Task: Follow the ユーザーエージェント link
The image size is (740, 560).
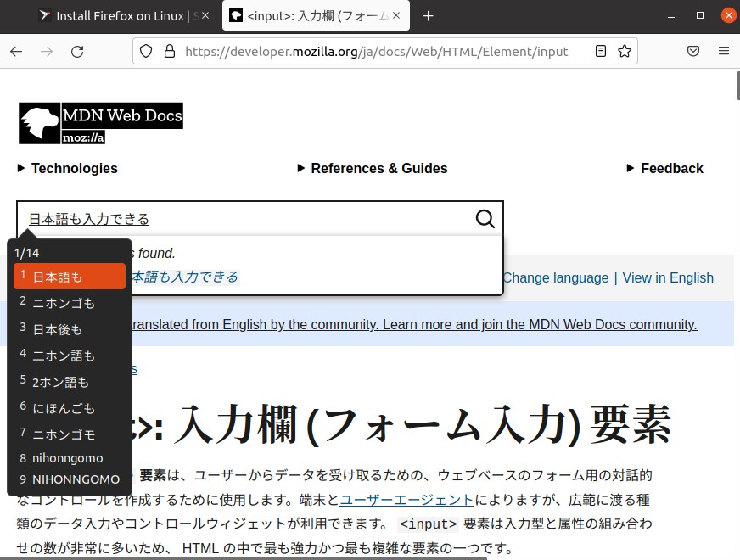Action: coord(406,500)
